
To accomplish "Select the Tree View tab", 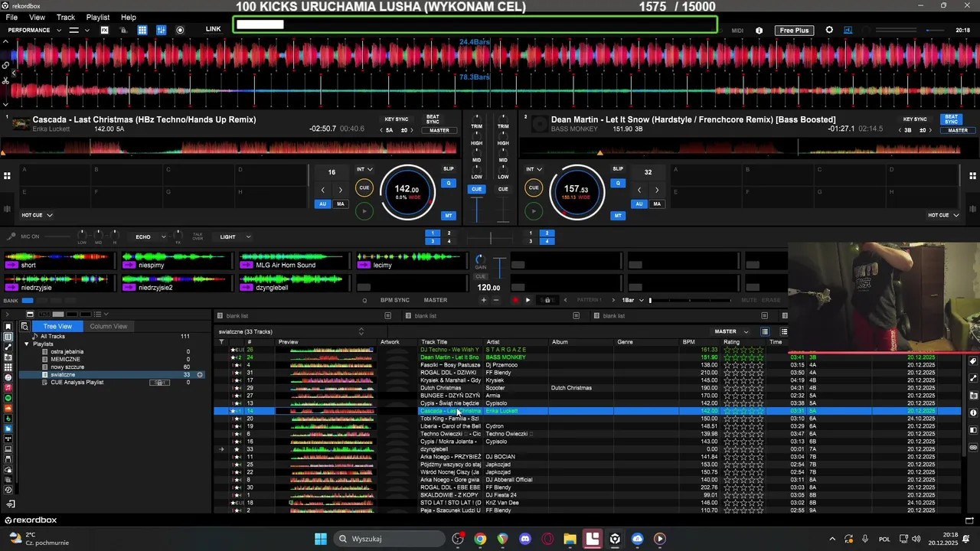I will [57, 326].
